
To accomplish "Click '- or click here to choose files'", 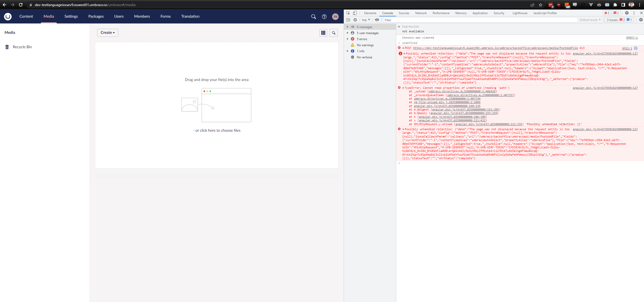I will (x=217, y=130).
